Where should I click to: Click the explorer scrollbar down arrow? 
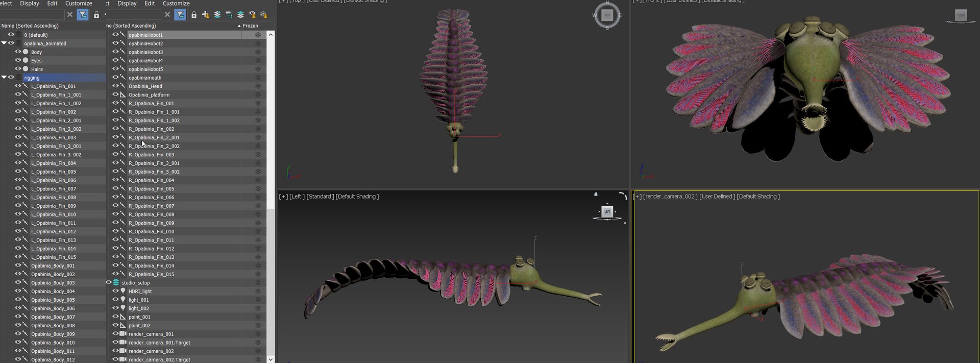click(271, 359)
